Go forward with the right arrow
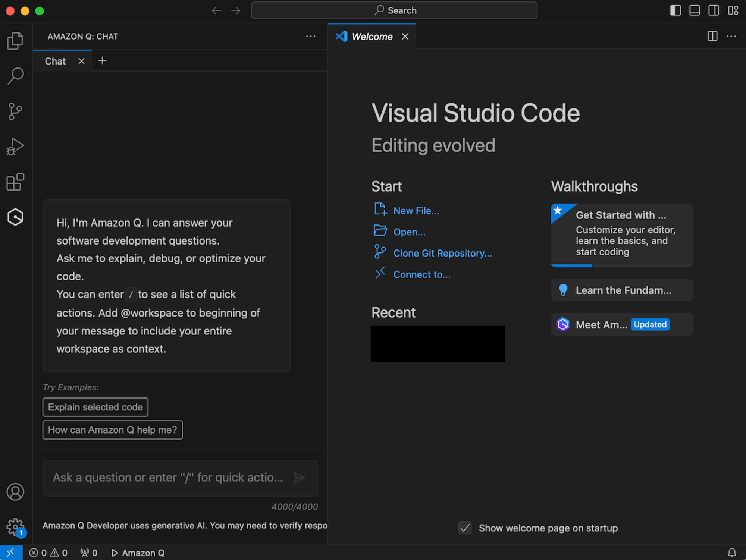This screenshot has width=746, height=560. pos(235,10)
